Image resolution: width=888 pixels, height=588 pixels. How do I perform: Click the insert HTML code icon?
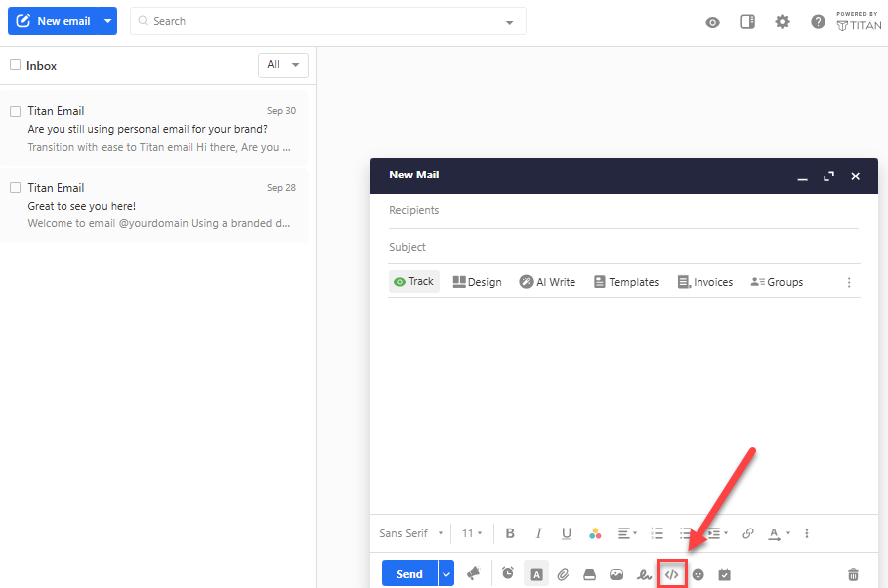671,574
